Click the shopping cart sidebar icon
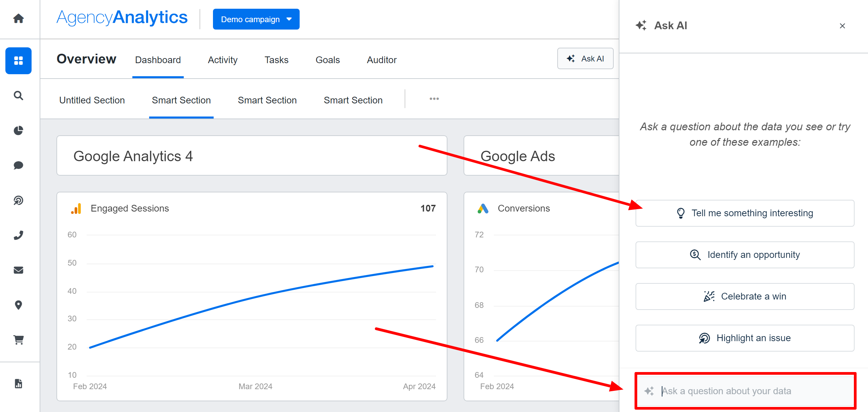 pos(18,339)
